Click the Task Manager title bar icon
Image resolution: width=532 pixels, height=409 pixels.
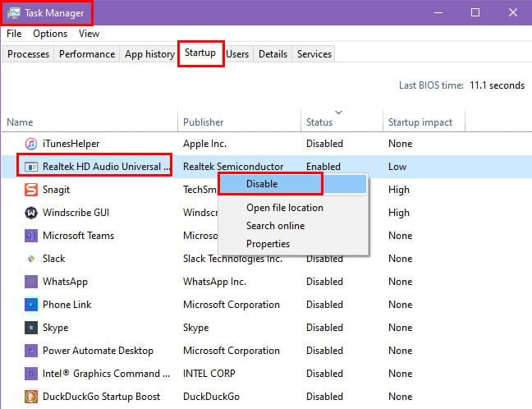coord(14,13)
